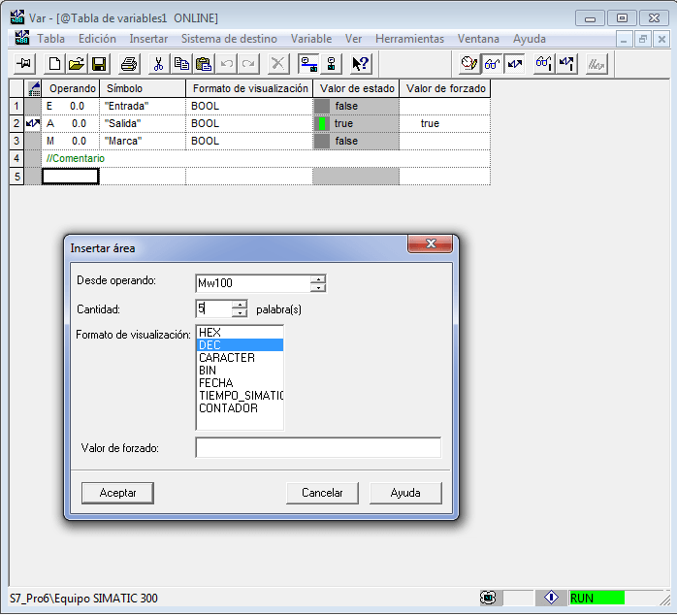Click the green RUN status indicator
The image size is (677, 616).
pyautogui.click(x=596, y=598)
